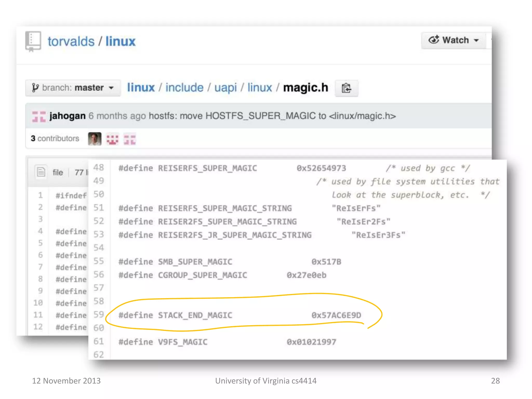
Task: Click the last pink contributor identicon
Action: [x=130, y=139]
